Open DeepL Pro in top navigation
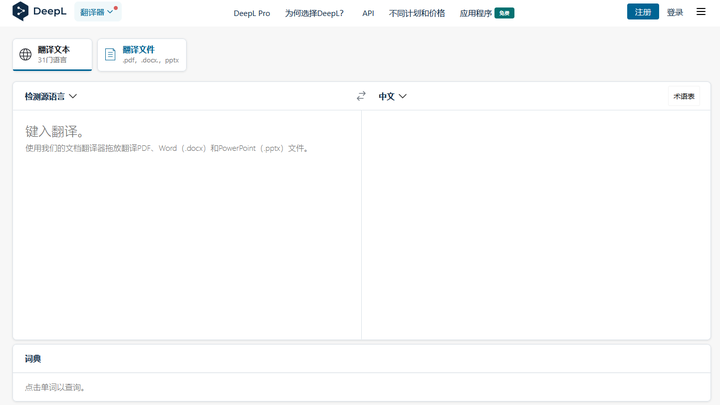Image resolution: width=720 pixels, height=405 pixels. (252, 13)
